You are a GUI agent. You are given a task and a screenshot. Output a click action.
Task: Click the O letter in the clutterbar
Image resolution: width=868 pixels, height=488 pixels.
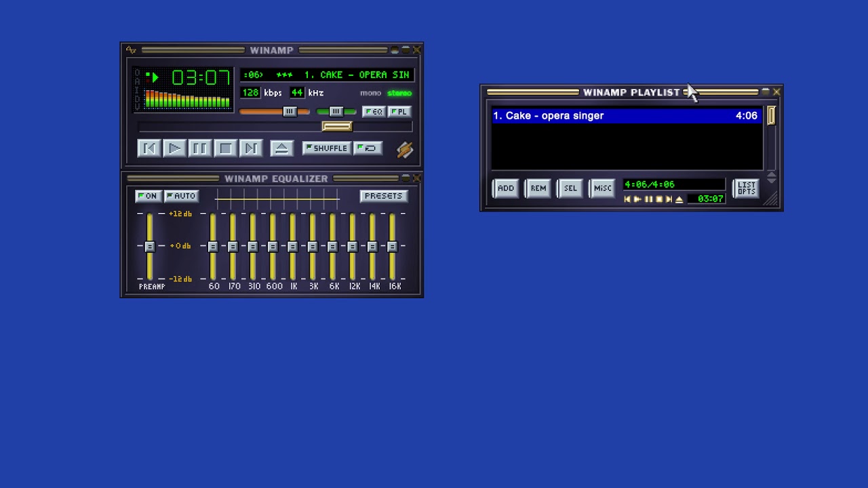pyautogui.click(x=137, y=73)
